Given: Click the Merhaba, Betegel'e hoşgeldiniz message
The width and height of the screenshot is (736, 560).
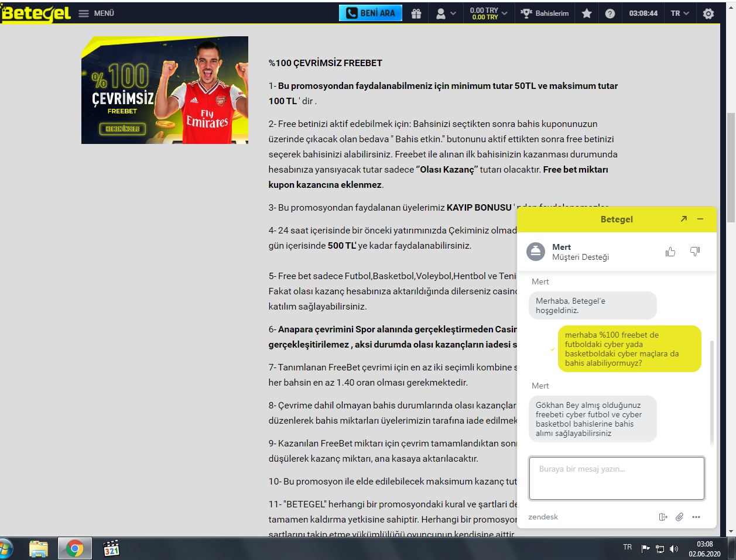Looking at the screenshot, I should [593, 305].
